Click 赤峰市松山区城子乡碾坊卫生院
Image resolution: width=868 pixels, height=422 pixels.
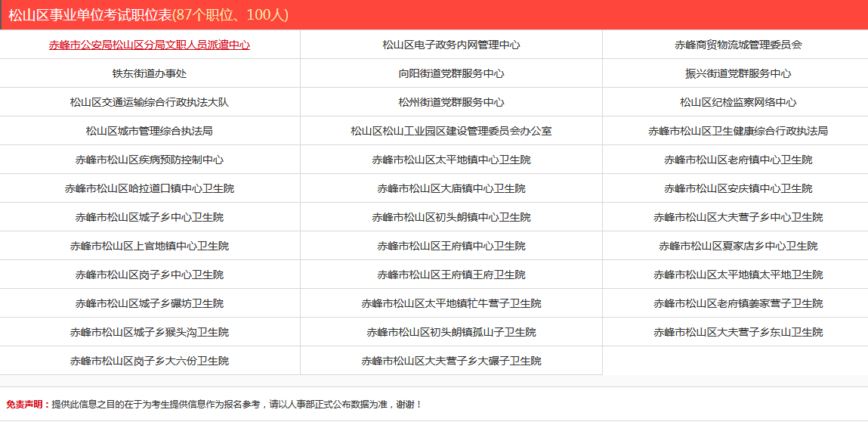pos(150,304)
